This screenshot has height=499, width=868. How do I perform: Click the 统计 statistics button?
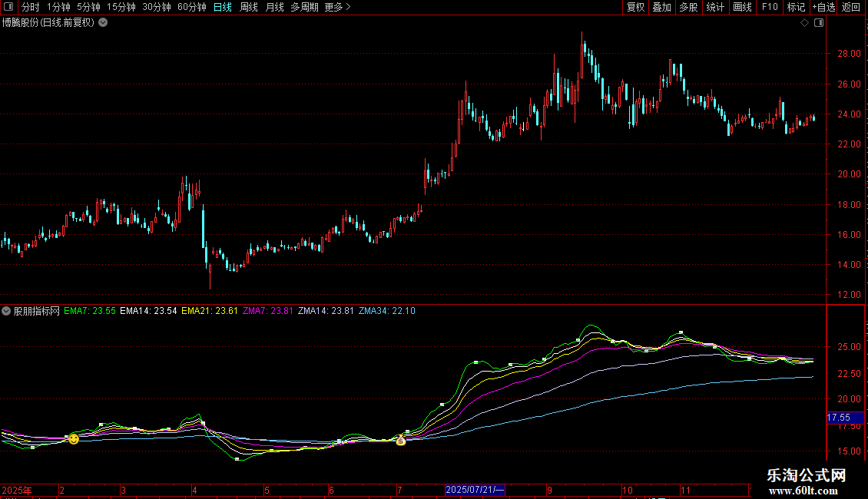715,7
